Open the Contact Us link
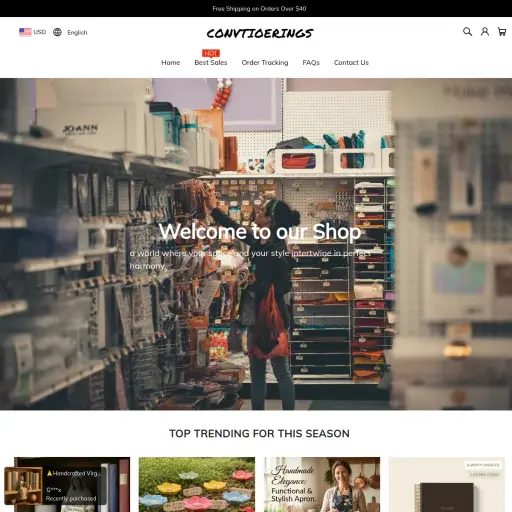 coord(351,63)
